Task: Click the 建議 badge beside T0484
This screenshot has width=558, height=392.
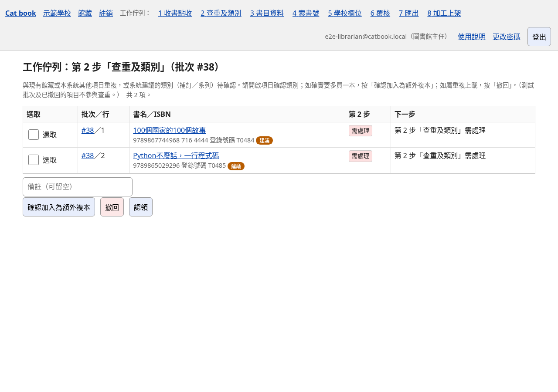Action: (x=264, y=140)
